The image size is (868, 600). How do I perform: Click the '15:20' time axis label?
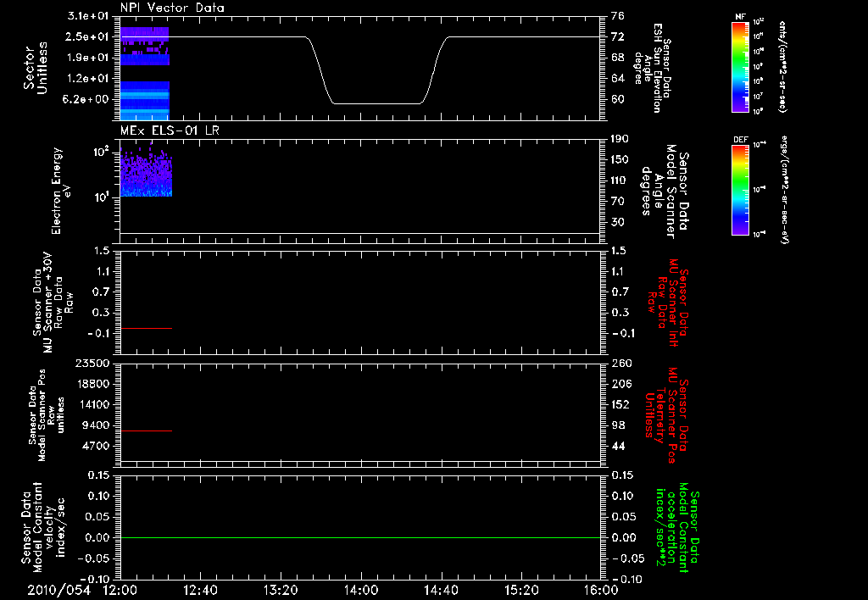click(521, 590)
